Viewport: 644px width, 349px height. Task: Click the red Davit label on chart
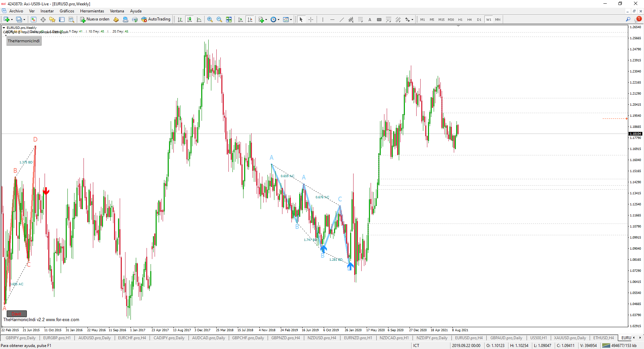(x=16, y=314)
